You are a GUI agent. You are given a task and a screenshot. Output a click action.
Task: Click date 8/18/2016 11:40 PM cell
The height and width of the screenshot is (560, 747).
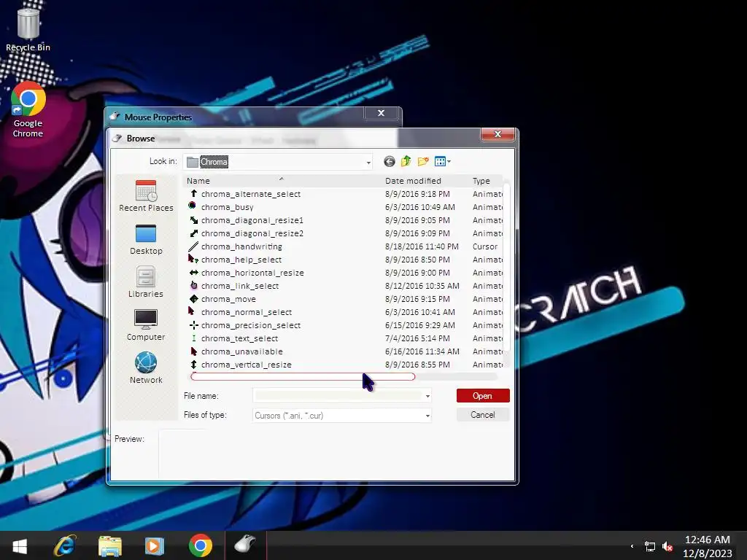422,246
